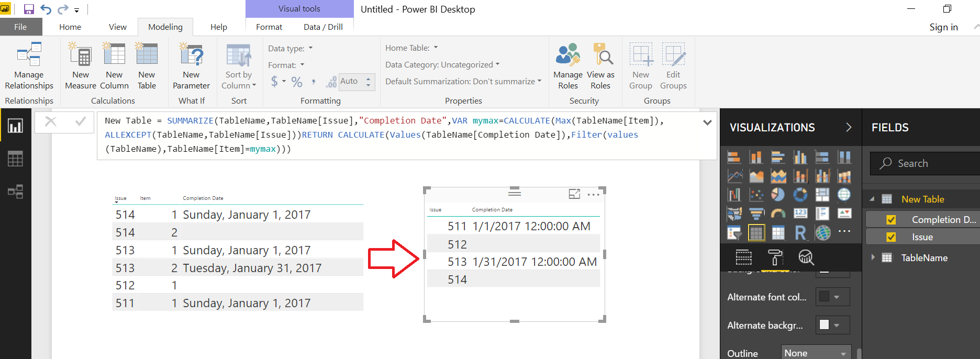This screenshot has width=980, height=359.
Task: Pick the R script visual
Action: [x=800, y=232]
